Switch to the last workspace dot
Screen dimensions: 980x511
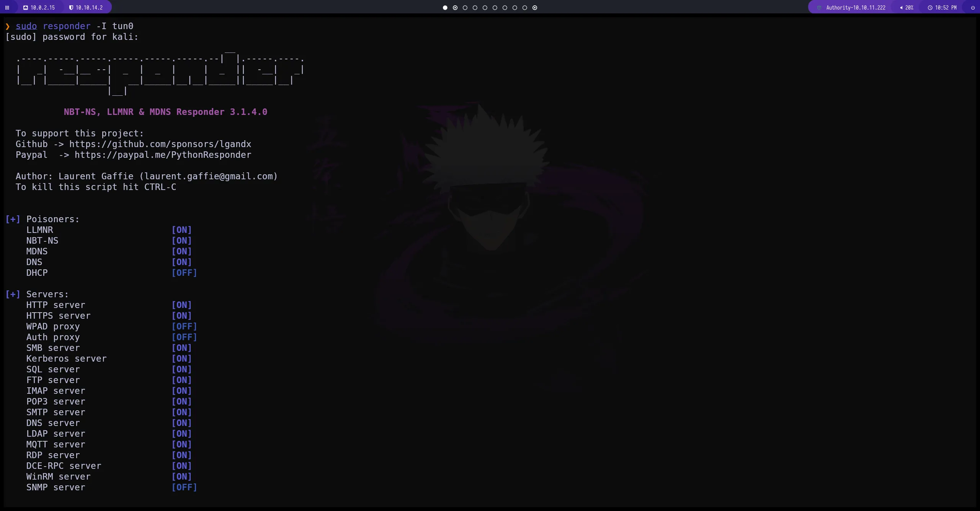535,8
